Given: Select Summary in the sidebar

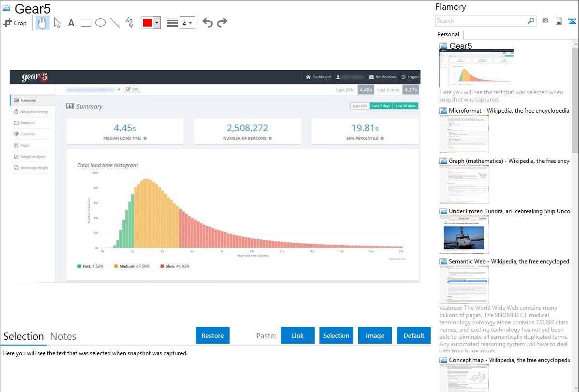Looking at the screenshot, I should point(32,100).
